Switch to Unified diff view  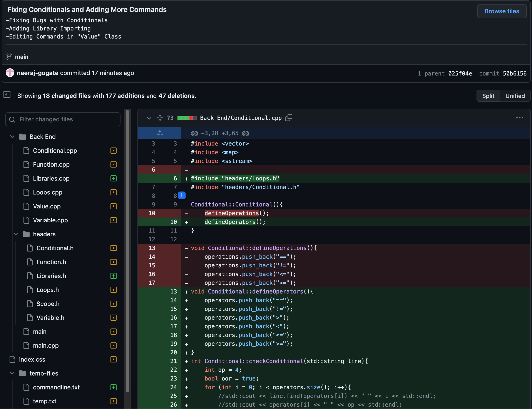(515, 96)
